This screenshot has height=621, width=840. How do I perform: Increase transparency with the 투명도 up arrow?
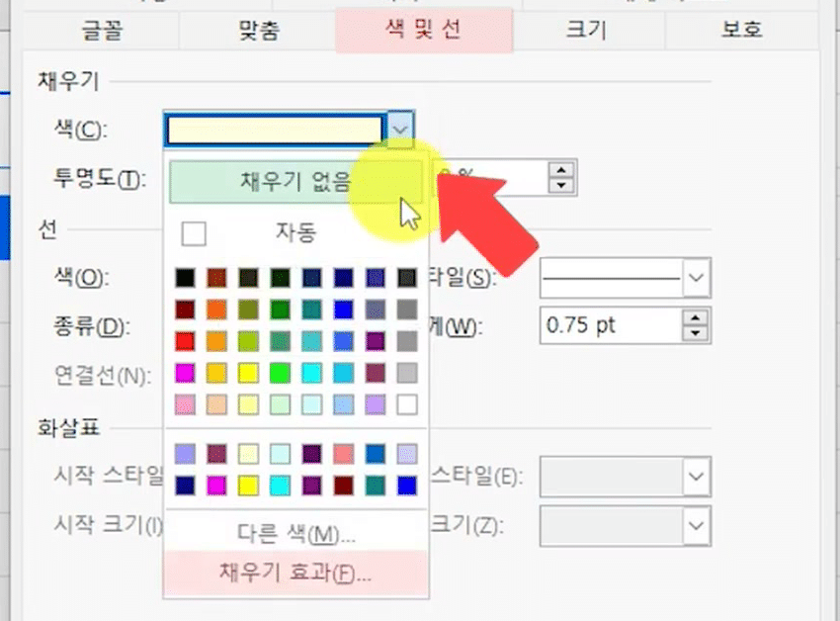coord(561,170)
